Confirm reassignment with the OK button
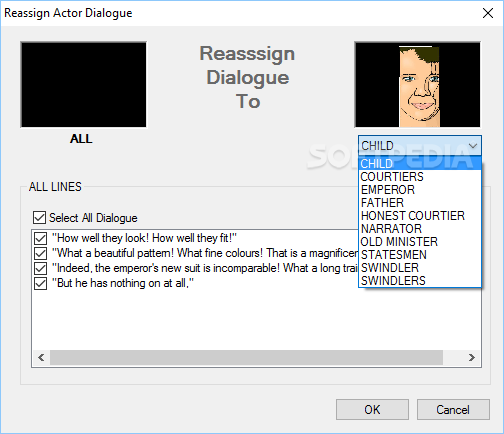 point(372,409)
